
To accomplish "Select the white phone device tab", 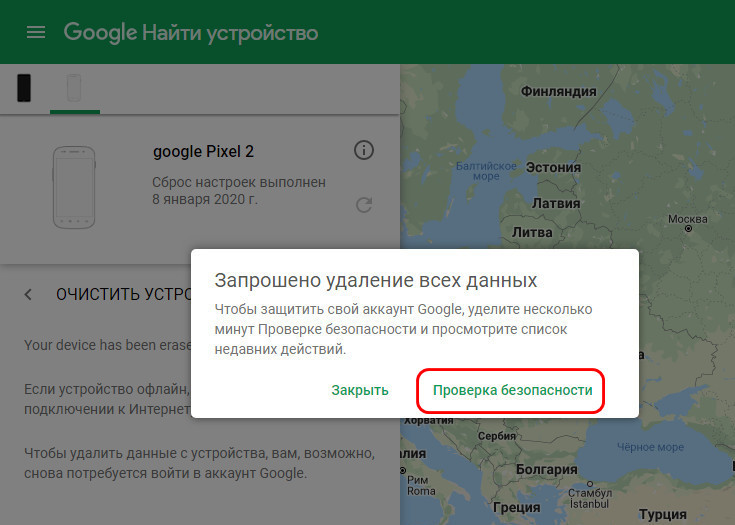I will point(74,88).
